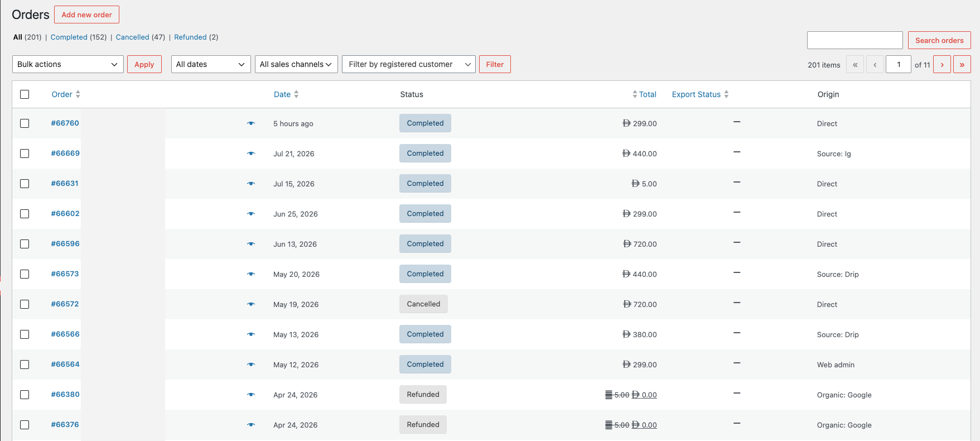Show All (201) orders view
Image resolution: width=980 pixels, height=441 pixels.
point(27,37)
